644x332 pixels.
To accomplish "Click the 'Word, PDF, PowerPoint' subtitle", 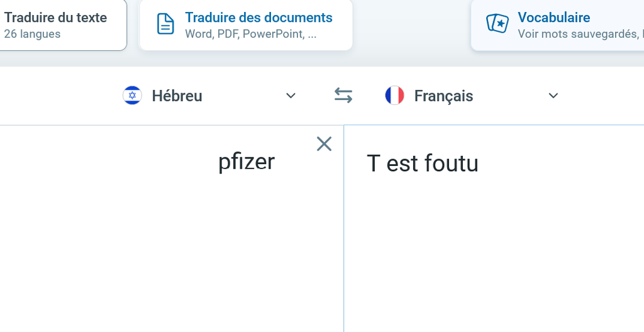I will tap(250, 34).
